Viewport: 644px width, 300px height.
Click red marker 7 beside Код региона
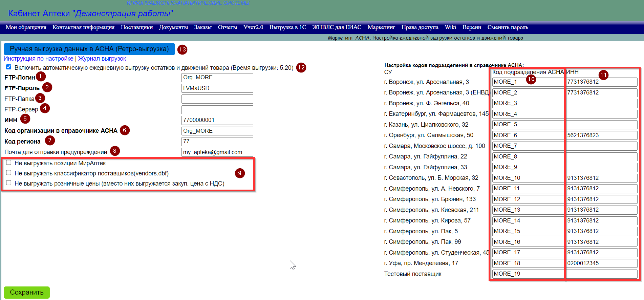(x=50, y=140)
